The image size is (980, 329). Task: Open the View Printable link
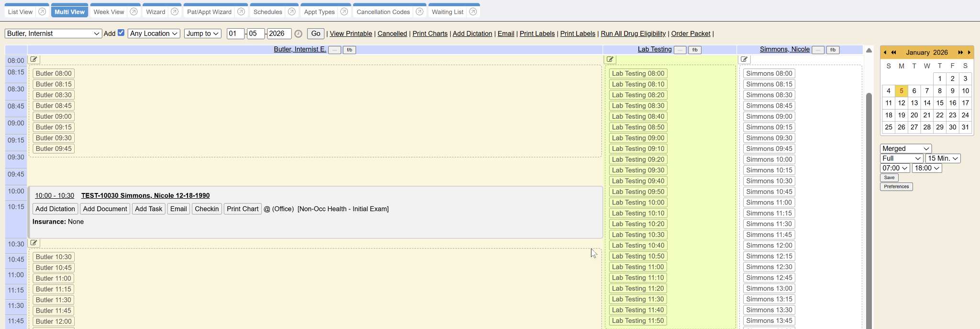pos(351,34)
